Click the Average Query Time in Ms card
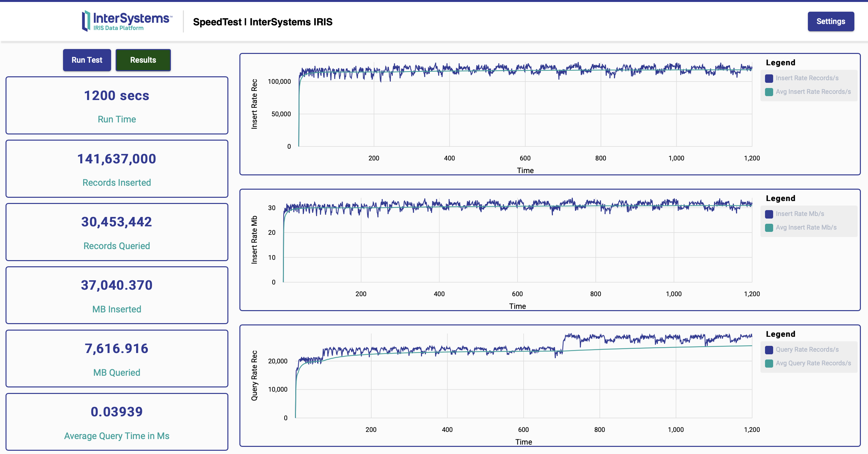 pyautogui.click(x=117, y=422)
